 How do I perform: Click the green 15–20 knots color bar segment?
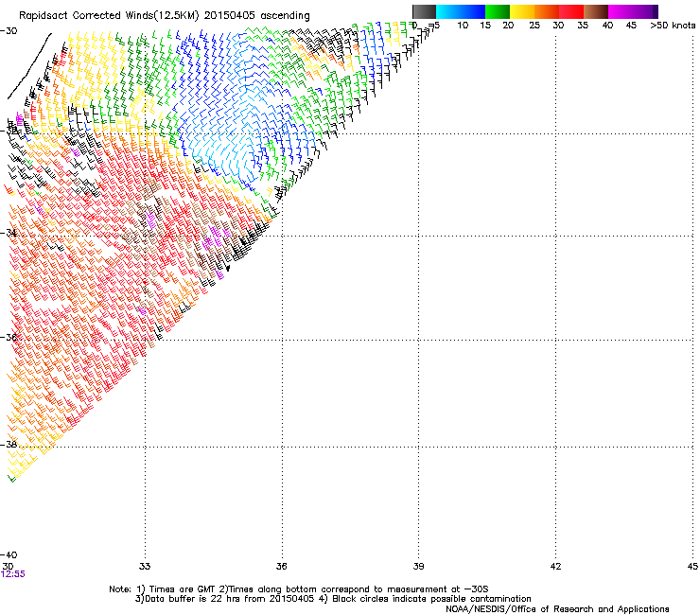(x=498, y=11)
